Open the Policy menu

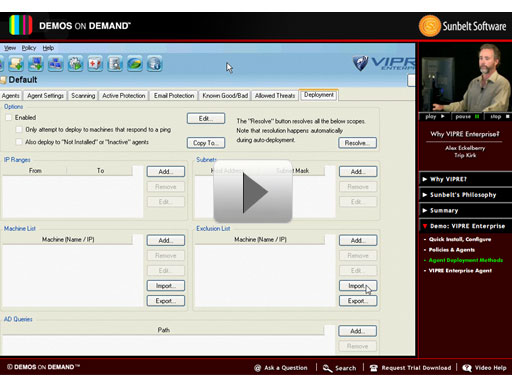coord(29,48)
